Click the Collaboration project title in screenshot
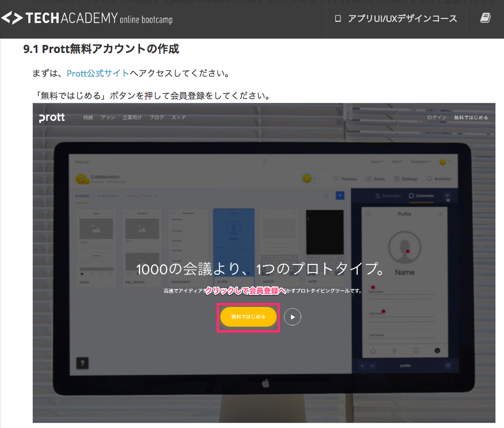This screenshot has width=504, height=428. coord(105,177)
